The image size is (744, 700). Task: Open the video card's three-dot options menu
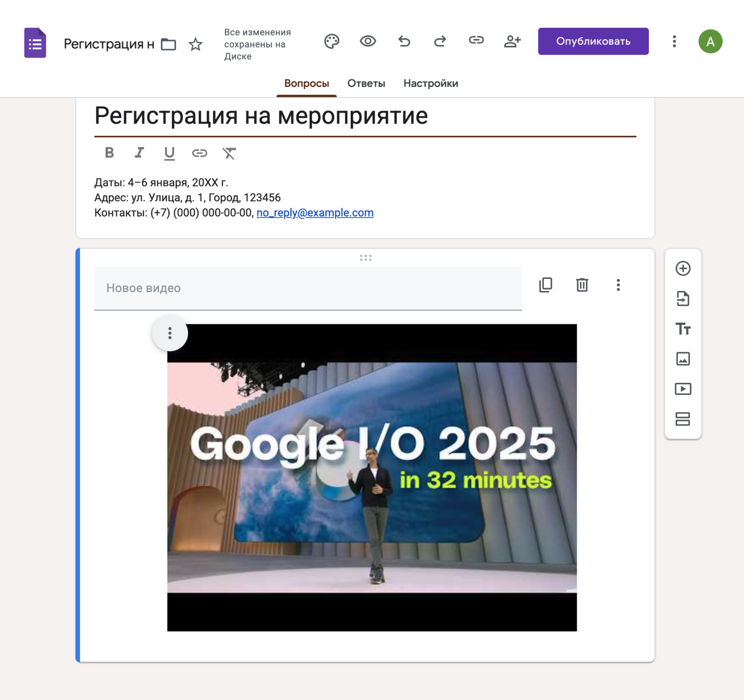(x=618, y=285)
